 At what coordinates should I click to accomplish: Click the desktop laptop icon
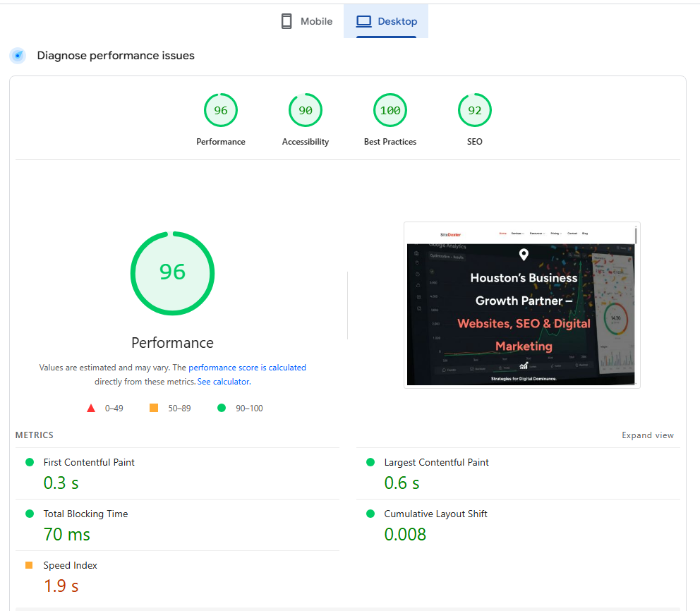pos(363,21)
